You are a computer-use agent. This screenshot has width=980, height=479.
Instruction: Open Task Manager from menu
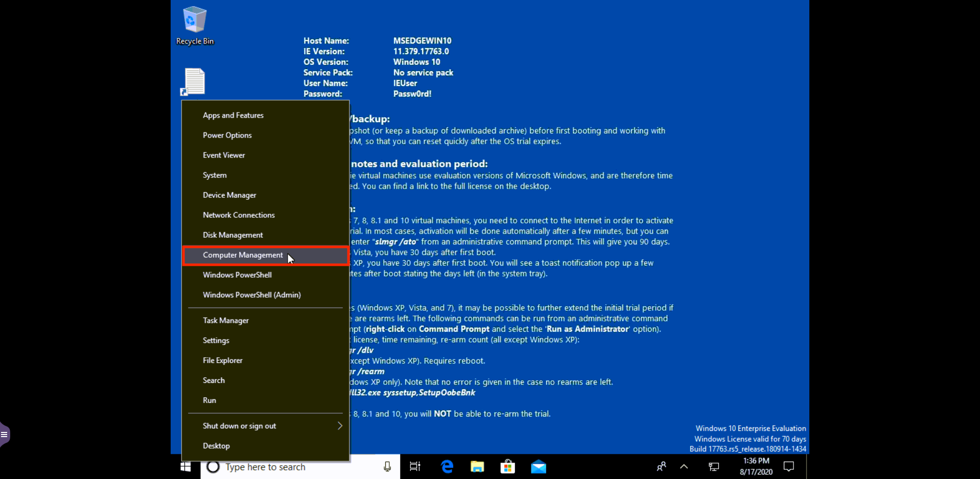[x=265, y=321]
